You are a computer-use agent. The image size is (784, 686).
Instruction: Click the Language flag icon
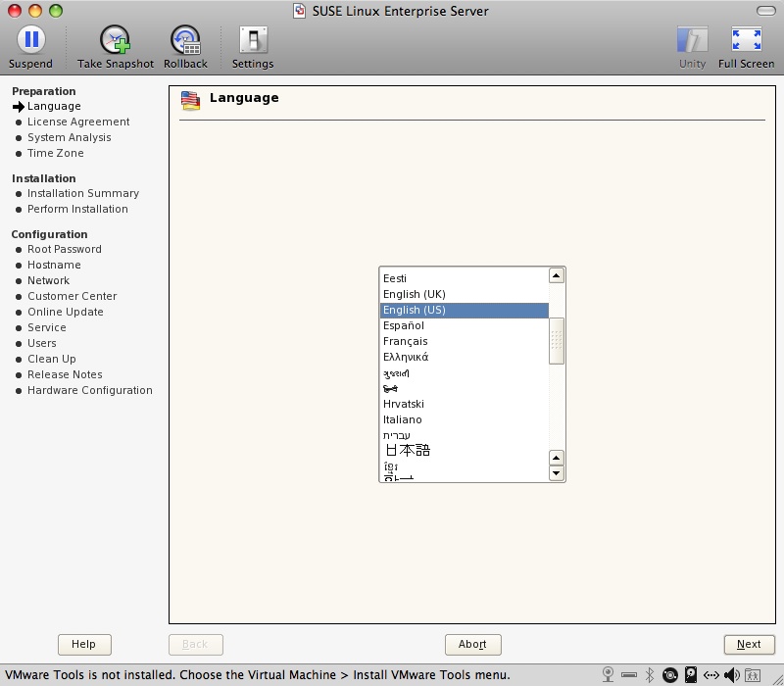tap(190, 100)
